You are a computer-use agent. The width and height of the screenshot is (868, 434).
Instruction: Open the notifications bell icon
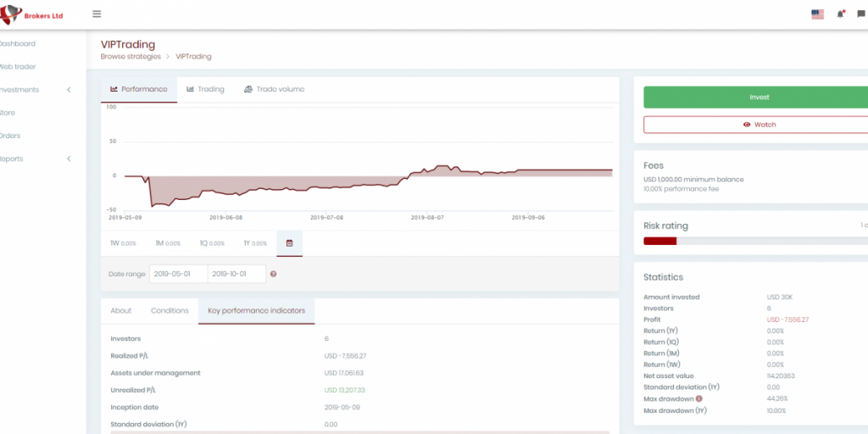click(840, 14)
